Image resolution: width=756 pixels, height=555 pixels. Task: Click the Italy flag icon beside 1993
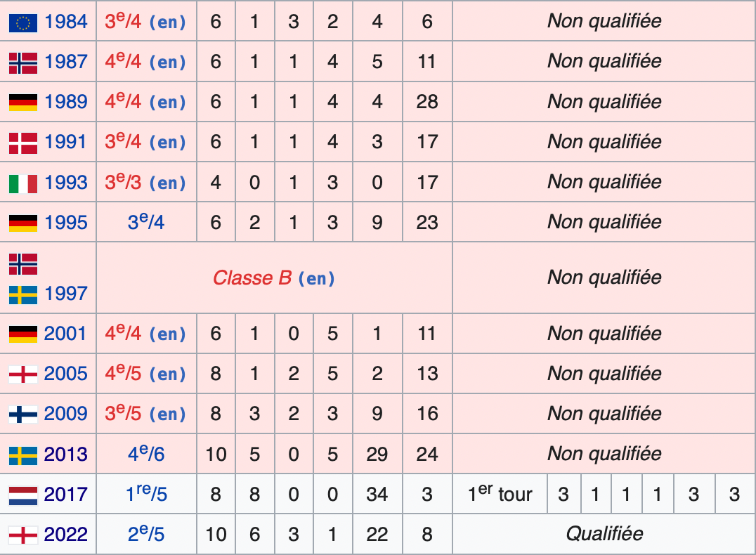[23, 183]
